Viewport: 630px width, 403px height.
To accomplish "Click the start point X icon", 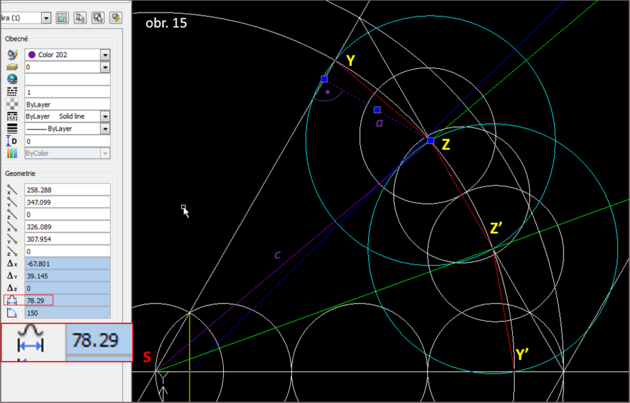I will [12, 190].
